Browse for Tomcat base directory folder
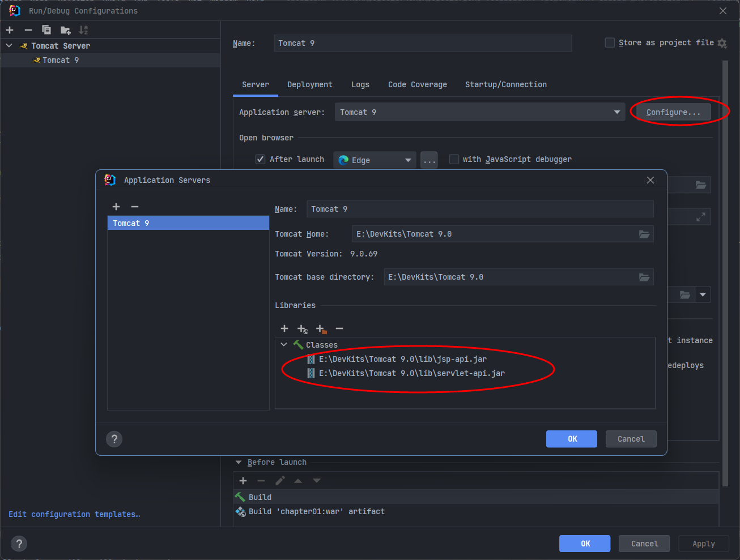Viewport: 740px width, 560px height. pyautogui.click(x=644, y=277)
